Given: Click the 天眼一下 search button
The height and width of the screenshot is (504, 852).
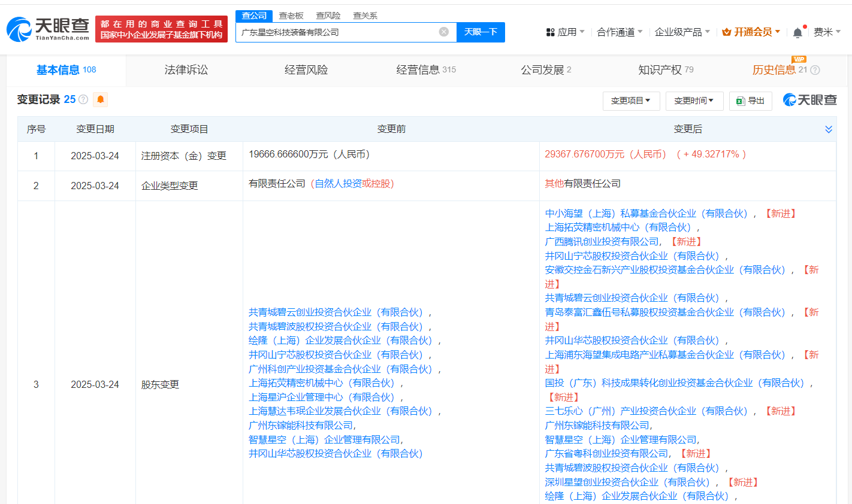Looking at the screenshot, I should pos(481,32).
